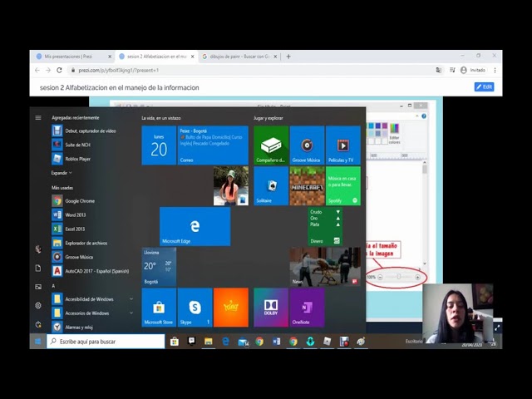The height and width of the screenshot is (399, 532).
Task: Open the Compañero de consola Xbox tile
Action: click(x=271, y=145)
